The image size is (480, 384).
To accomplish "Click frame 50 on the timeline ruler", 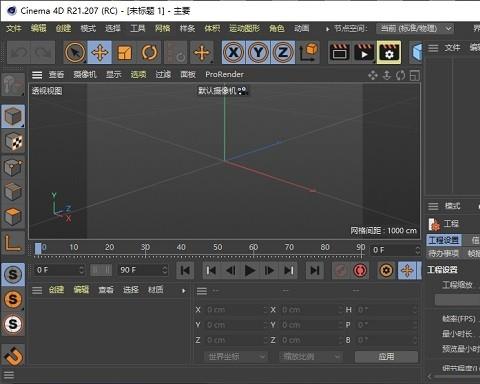I will (217, 247).
